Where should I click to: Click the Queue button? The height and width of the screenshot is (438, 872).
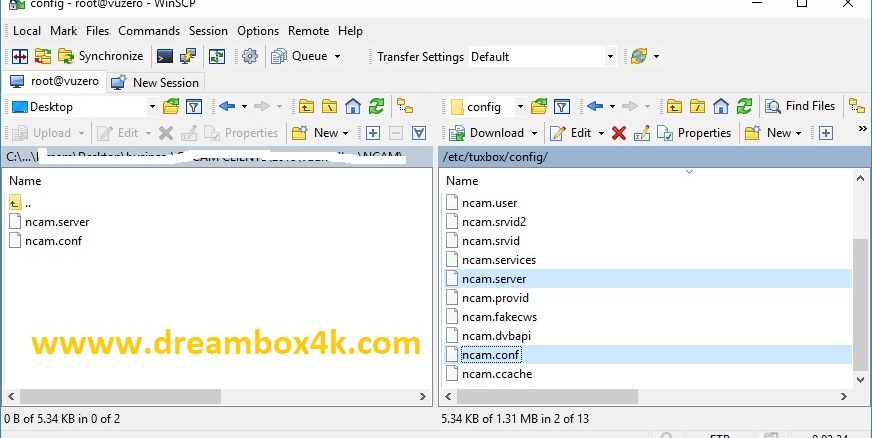[x=299, y=56]
